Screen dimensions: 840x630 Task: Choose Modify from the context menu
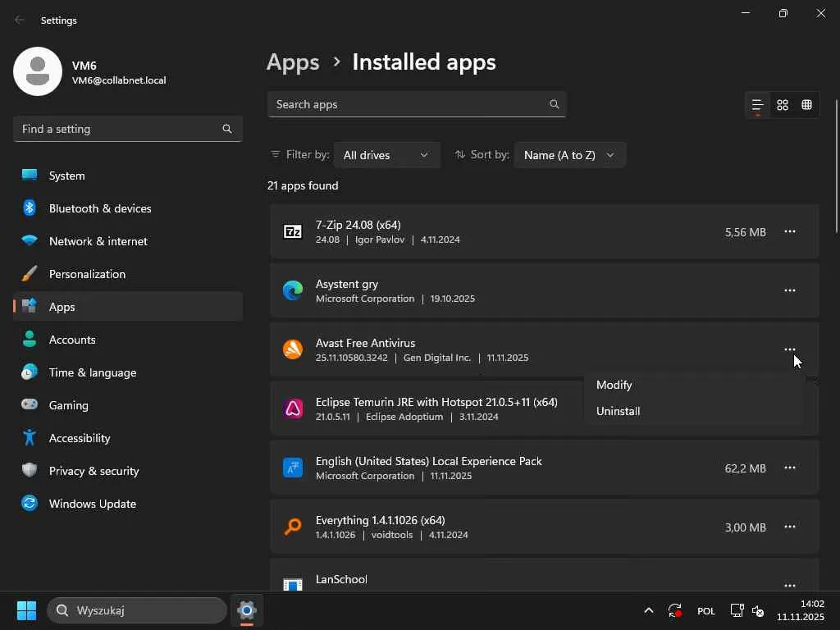click(614, 385)
